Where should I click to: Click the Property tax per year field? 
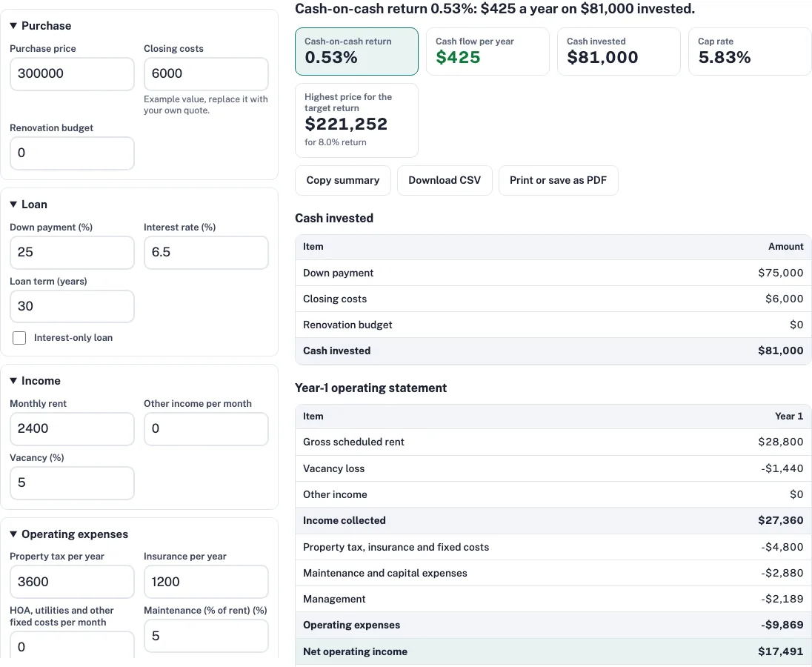[x=72, y=582]
